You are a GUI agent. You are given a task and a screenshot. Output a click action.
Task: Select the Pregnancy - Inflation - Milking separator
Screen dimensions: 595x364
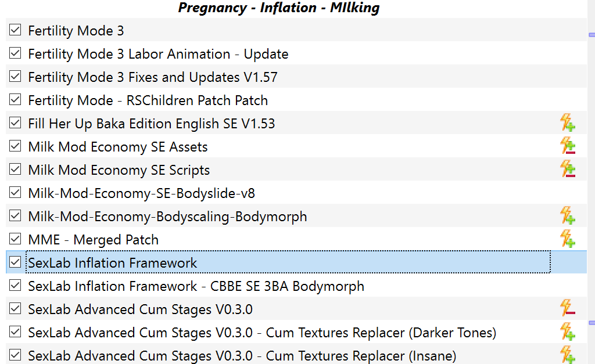click(279, 8)
